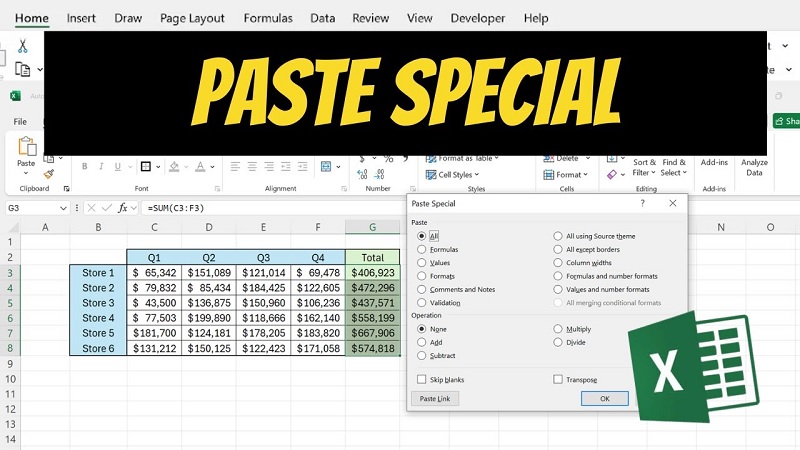Viewport: 800px width, 450px height.
Task: Open Analyze Data tool
Action: coord(754,167)
